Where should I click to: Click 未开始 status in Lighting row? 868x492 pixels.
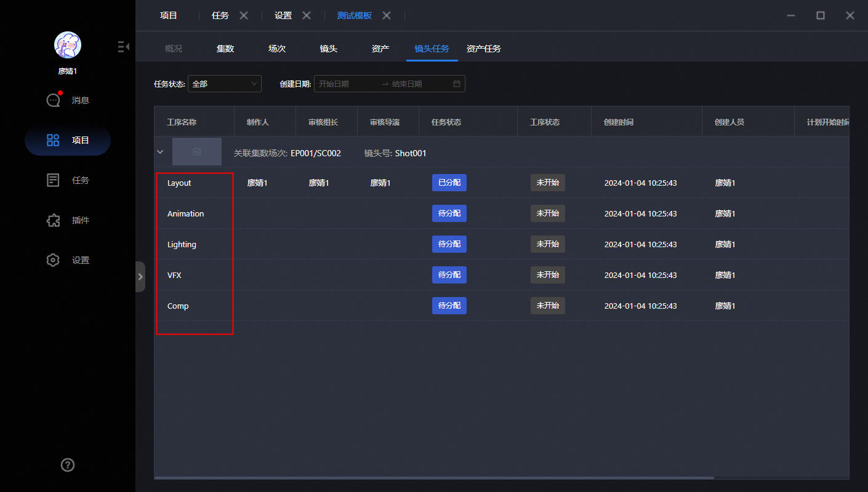click(548, 244)
